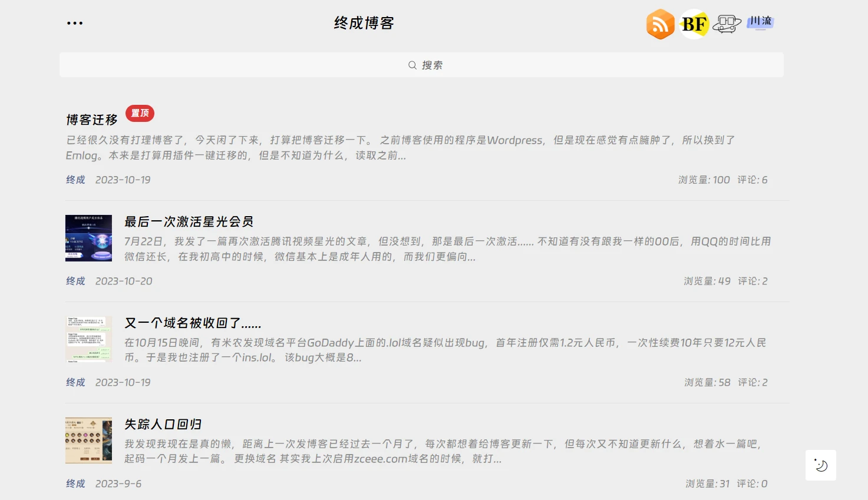Open the three-dot menu

tap(75, 24)
